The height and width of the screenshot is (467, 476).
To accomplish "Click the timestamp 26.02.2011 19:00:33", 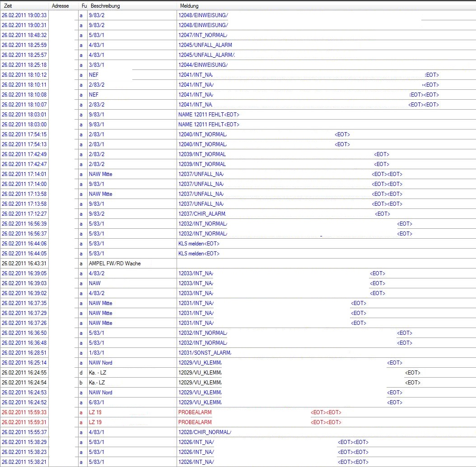I will (x=24, y=15).
